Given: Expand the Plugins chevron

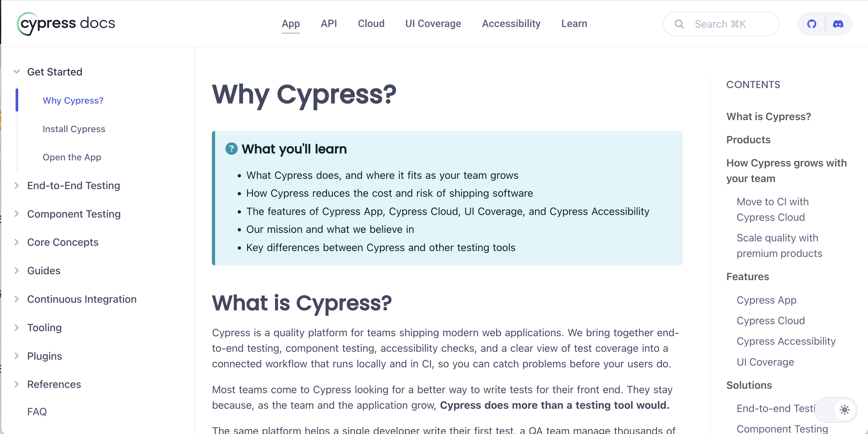Looking at the screenshot, I should [16, 356].
